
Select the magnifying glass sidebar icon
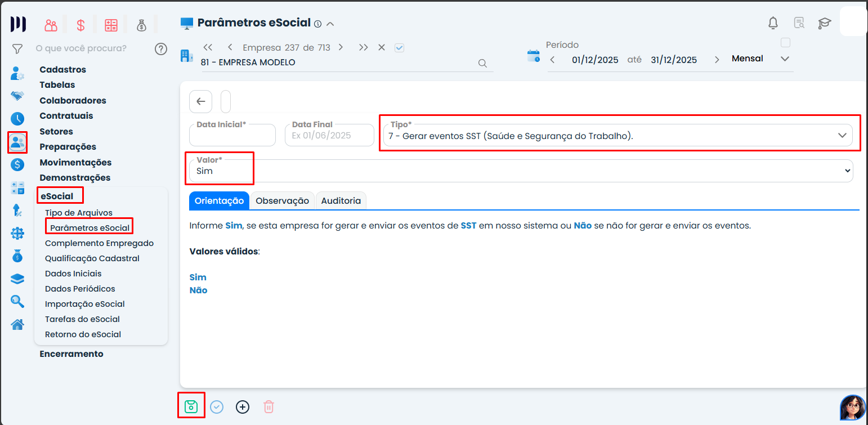coord(17,302)
